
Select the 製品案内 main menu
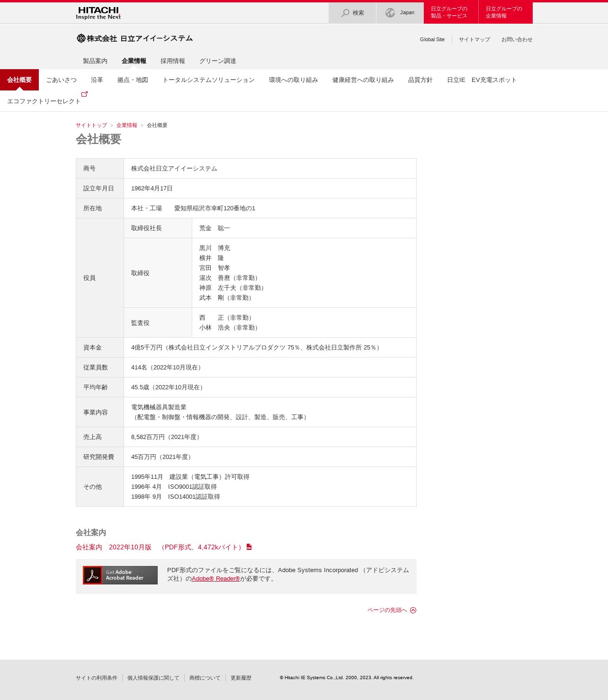click(x=95, y=61)
